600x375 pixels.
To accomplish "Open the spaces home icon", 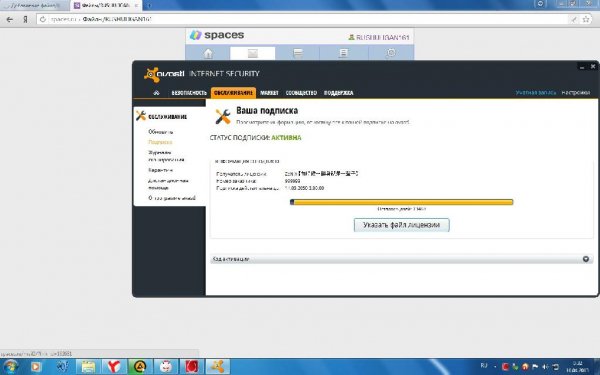I will [208, 53].
